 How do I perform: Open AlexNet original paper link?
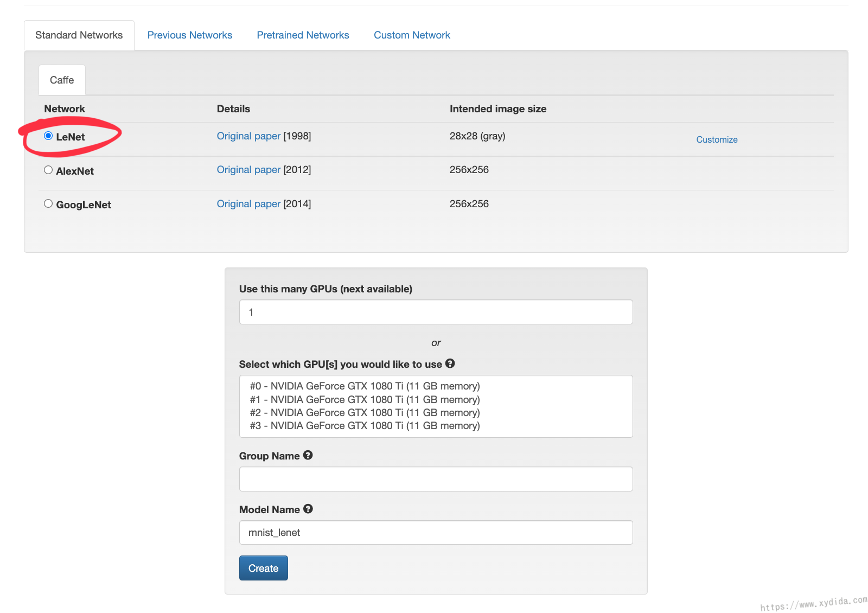(x=248, y=170)
